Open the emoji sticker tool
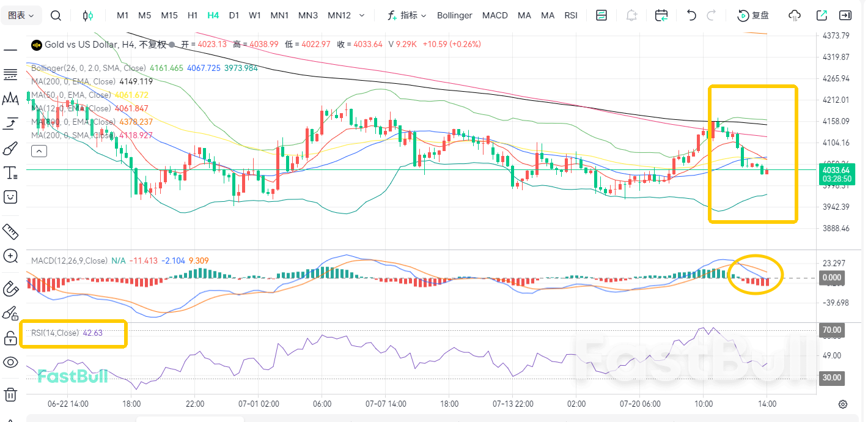868x422 pixels. pyautogui.click(x=10, y=197)
